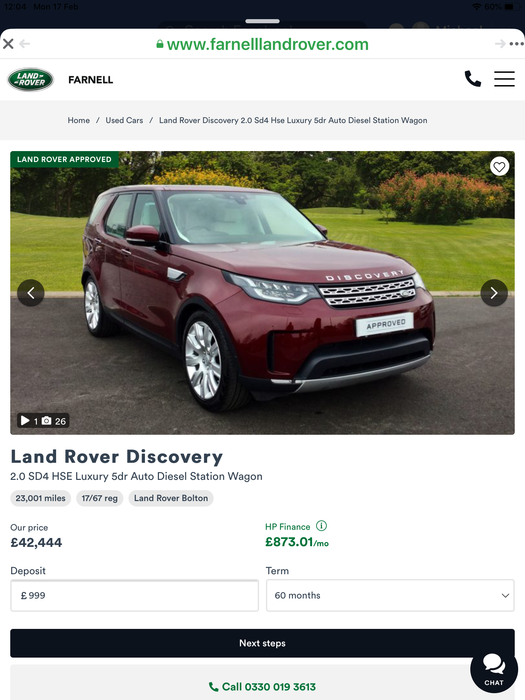The width and height of the screenshot is (525, 700).
Task: Open the 26 photos gallery camera icon
Action: pos(46,421)
